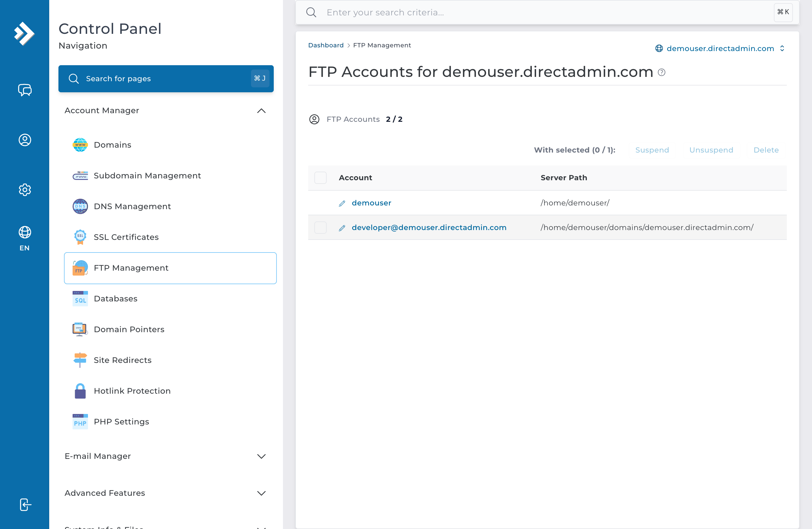The image size is (812, 529).
Task: Click the help question mark beside page title
Action: coord(661,72)
